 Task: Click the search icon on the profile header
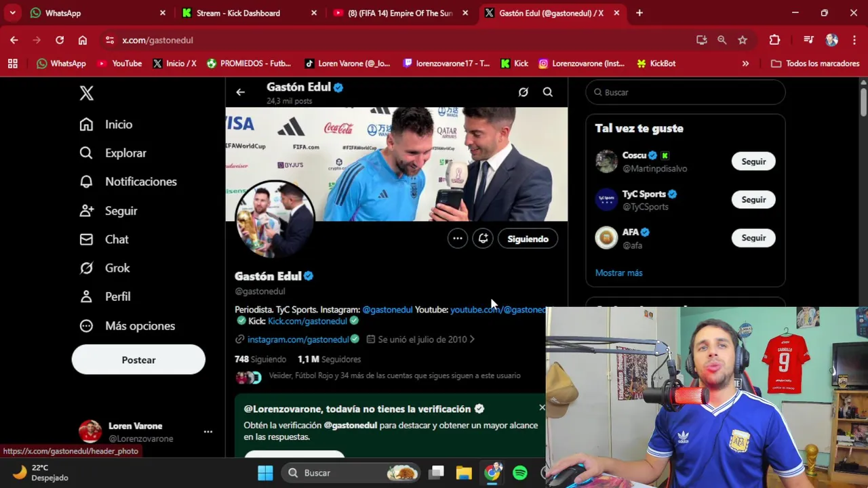(x=548, y=92)
